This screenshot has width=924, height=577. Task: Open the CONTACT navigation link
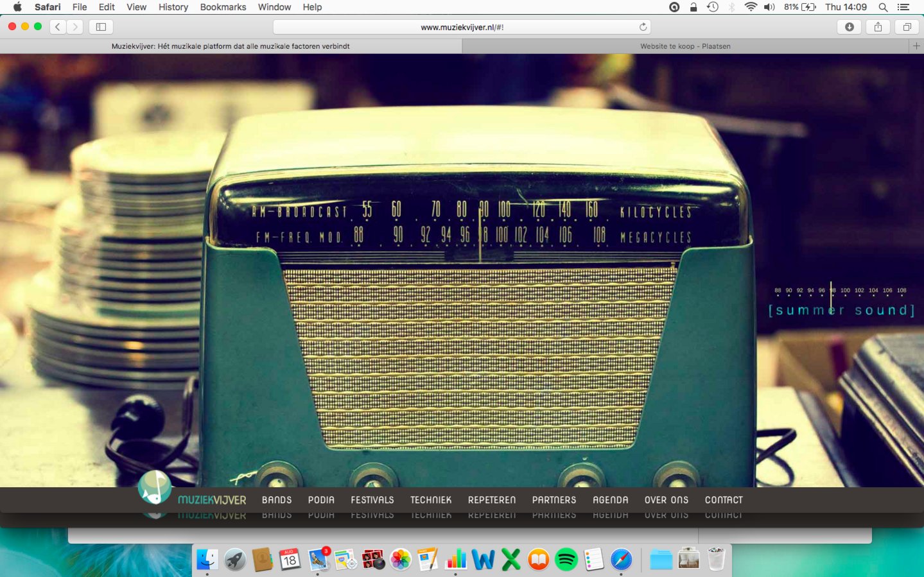pos(724,500)
